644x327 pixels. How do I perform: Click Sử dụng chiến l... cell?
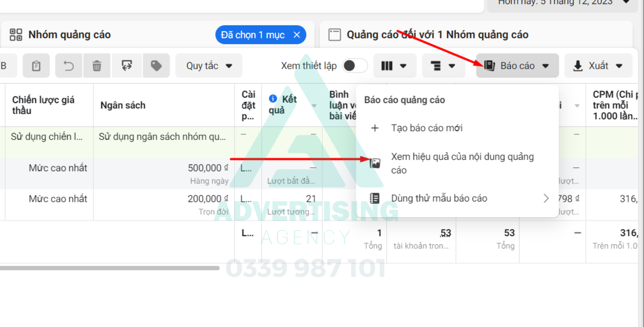(x=47, y=137)
